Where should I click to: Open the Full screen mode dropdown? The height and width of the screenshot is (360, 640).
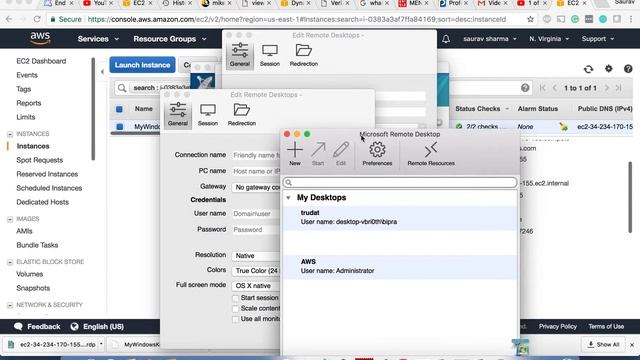256,286
